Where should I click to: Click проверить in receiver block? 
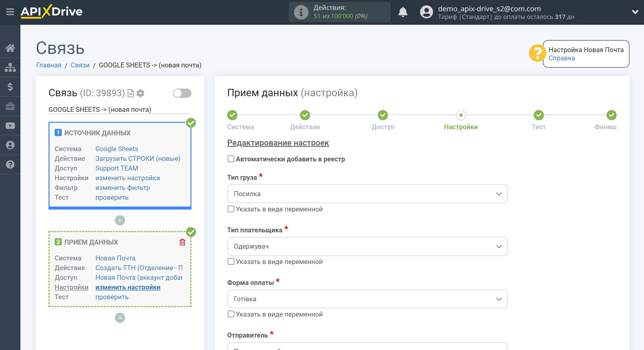112,297
